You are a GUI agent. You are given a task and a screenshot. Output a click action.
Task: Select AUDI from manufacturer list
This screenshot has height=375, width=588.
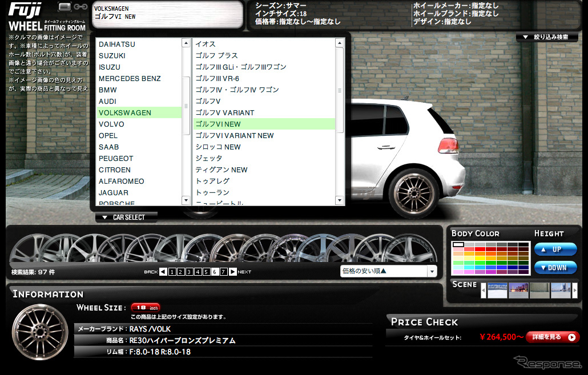[107, 101]
